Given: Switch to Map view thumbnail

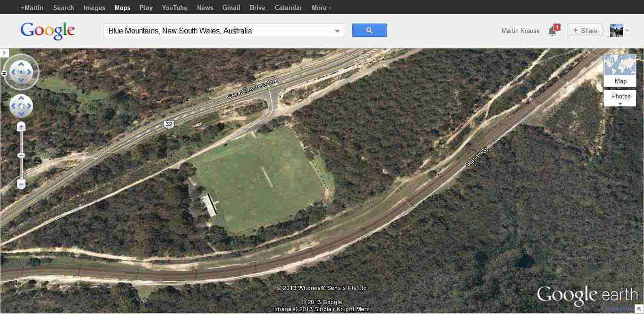Looking at the screenshot, I should (620, 71).
